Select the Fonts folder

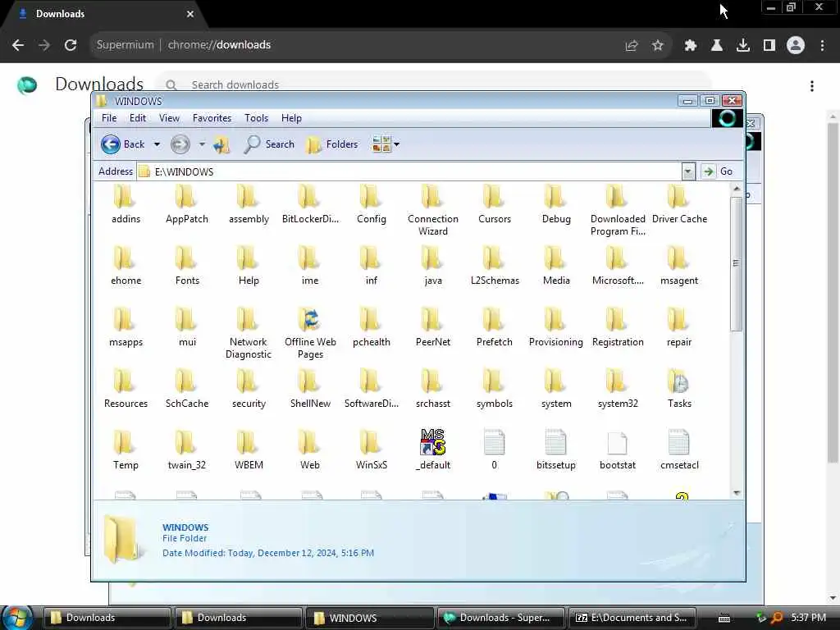coord(187,267)
